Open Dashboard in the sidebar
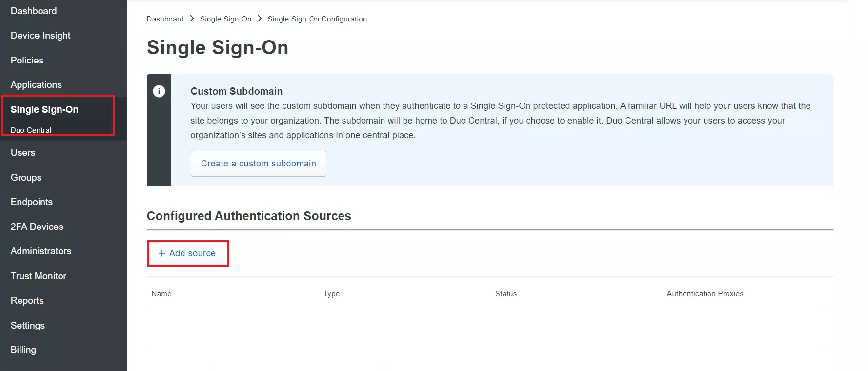Viewport: 868px width, 371px height. pyautogui.click(x=34, y=11)
